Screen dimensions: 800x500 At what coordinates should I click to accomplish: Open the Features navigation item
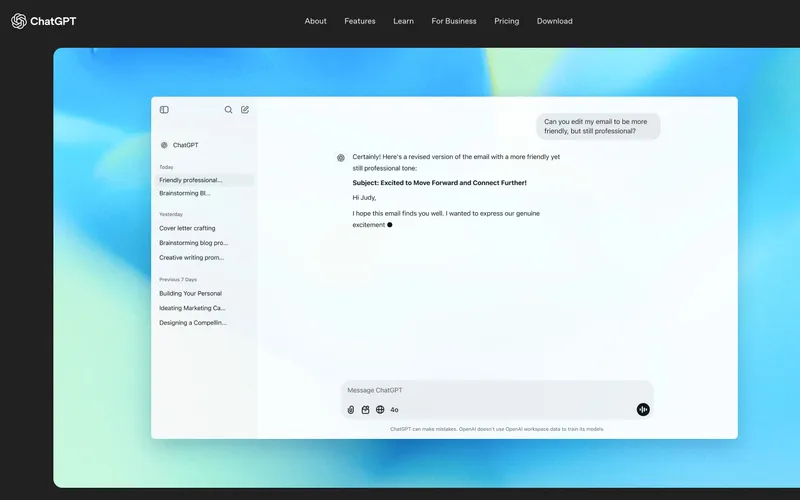[360, 21]
